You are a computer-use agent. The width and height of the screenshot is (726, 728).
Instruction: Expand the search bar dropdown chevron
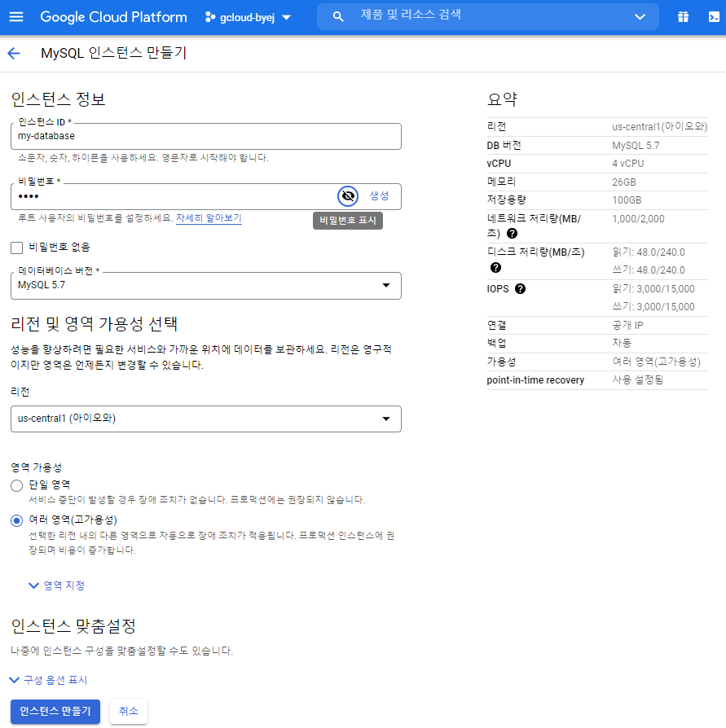(640, 17)
